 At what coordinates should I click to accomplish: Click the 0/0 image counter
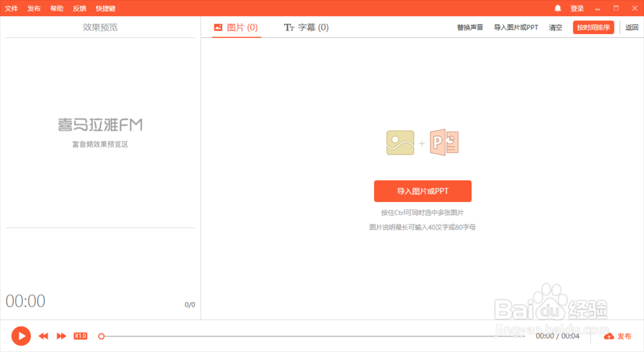(x=190, y=305)
